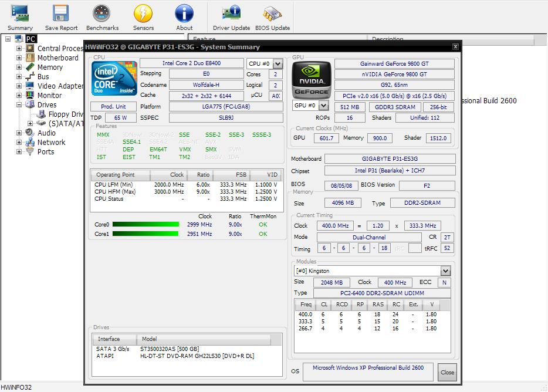Viewport: 548px width, 392px height.
Task: Click the drives Interface column header
Action: [114, 339]
